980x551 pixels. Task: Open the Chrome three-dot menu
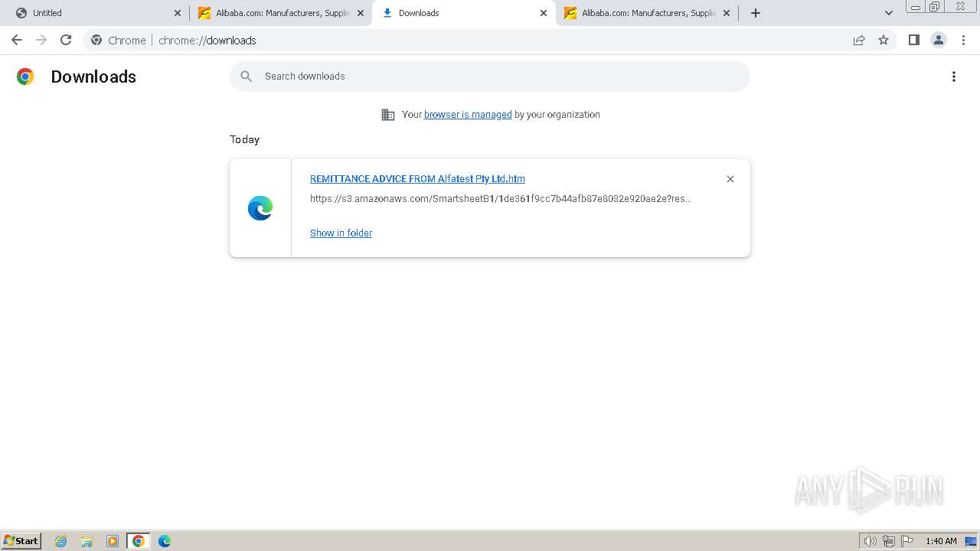point(963,40)
